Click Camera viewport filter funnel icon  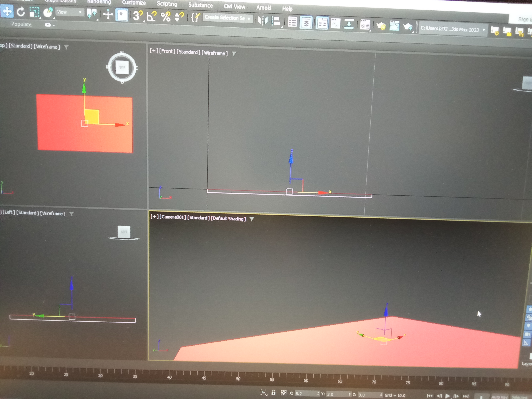(251, 219)
